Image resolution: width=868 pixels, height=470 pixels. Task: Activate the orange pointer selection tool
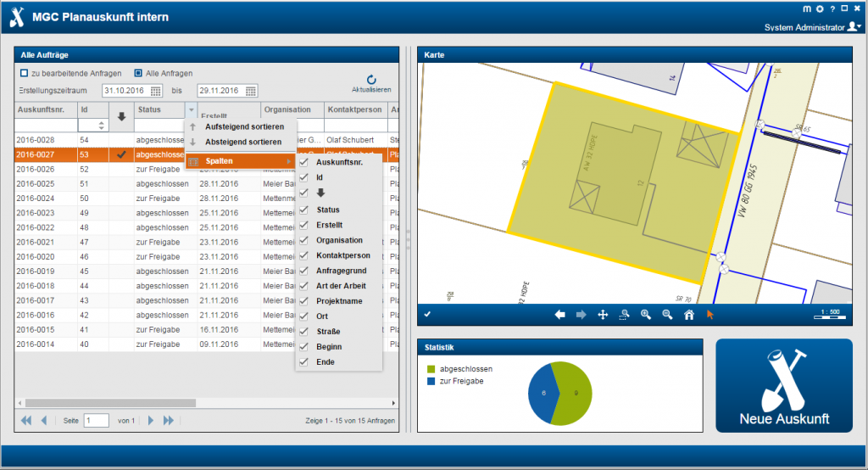coord(710,315)
